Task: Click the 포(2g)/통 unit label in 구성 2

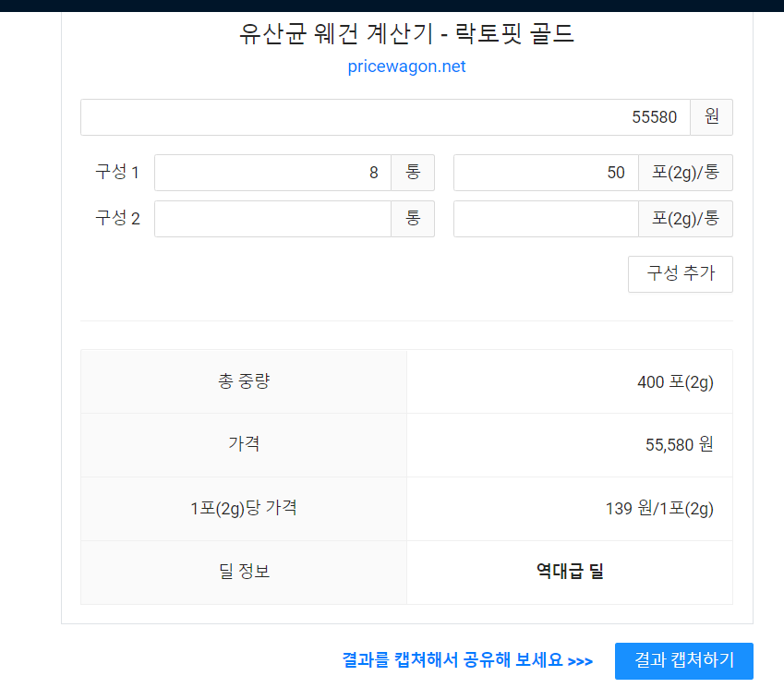Action: (x=685, y=219)
